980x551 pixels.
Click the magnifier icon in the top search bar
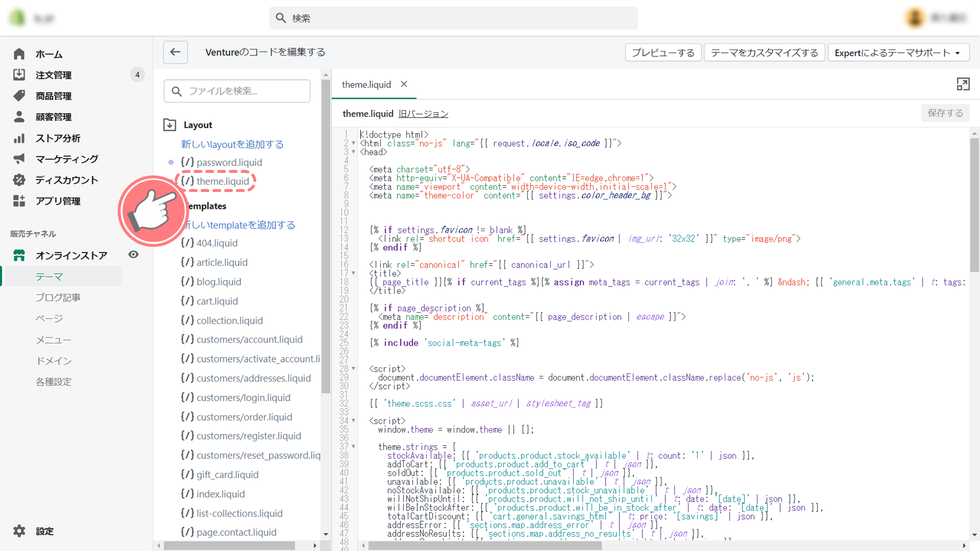[281, 18]
